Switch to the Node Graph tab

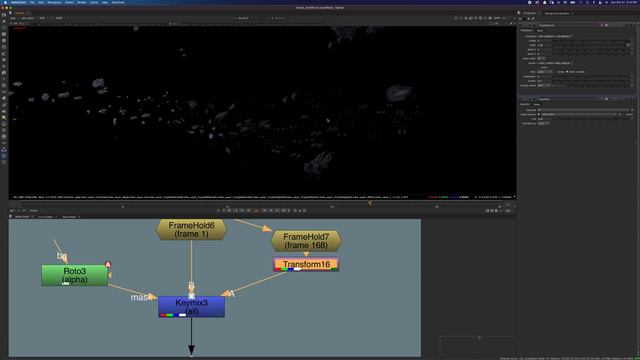(22, 217)
